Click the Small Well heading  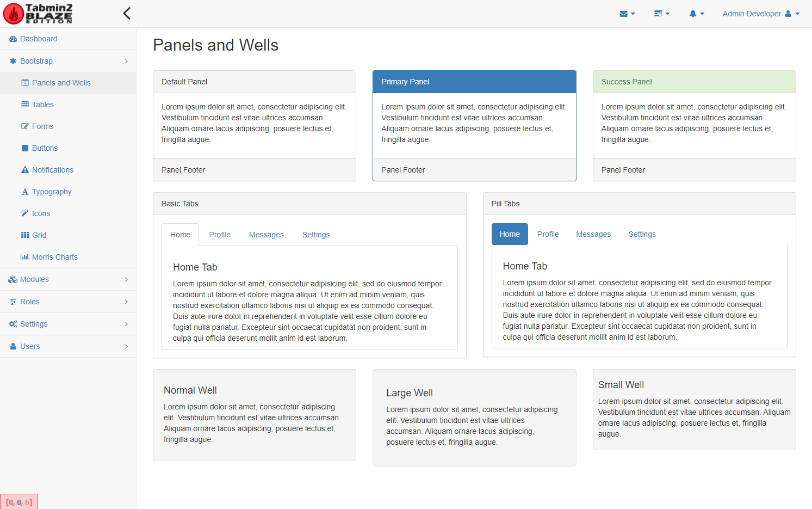coord(621,385)
